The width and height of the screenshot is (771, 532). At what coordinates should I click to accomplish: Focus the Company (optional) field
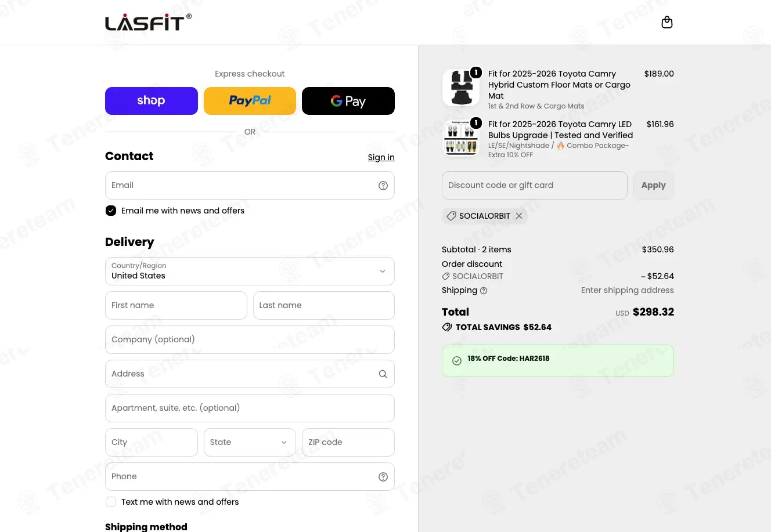tap(250, 340)
